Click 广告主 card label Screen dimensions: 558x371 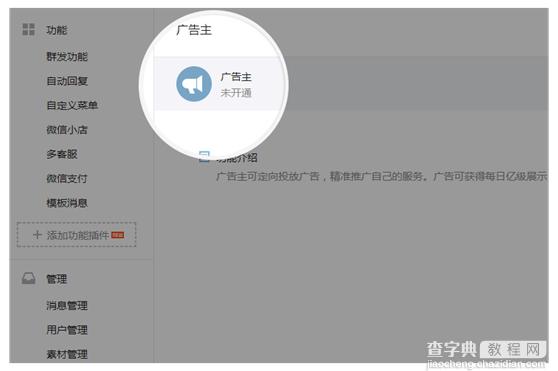point(236,77)
